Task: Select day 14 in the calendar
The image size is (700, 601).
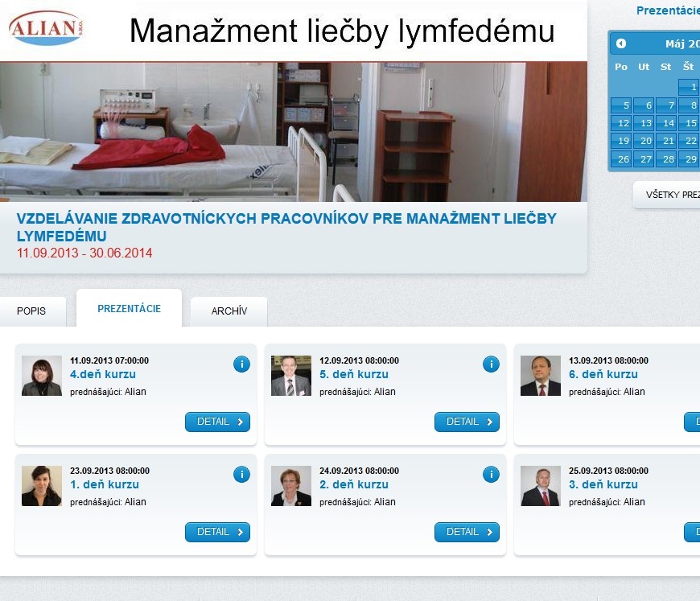Action: point(666,123)
